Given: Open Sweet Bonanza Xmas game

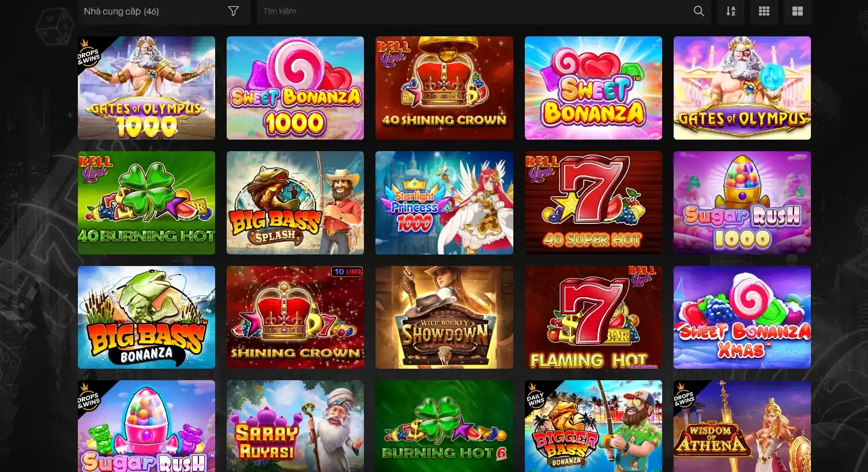Looking at the screenshot, I should coord(742,317).
